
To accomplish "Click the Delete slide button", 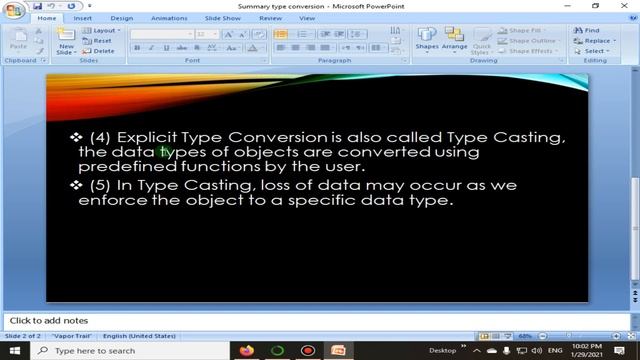I will tap(98, 51).
